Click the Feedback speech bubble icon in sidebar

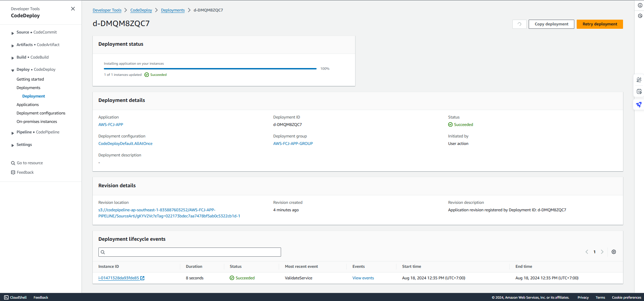pyautogui.click(x=13, y=172)
